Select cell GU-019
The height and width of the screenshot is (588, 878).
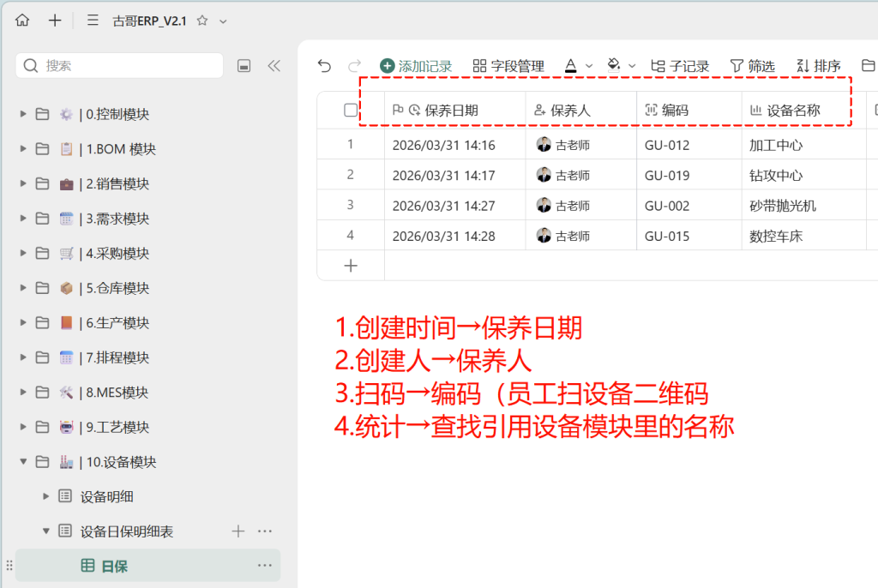click(x=689, y=175)
